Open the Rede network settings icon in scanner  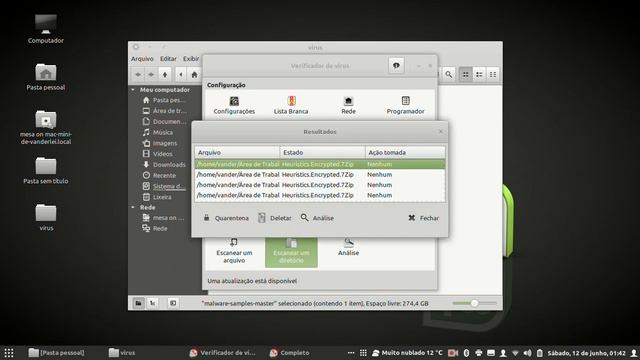tap(348, 105)
